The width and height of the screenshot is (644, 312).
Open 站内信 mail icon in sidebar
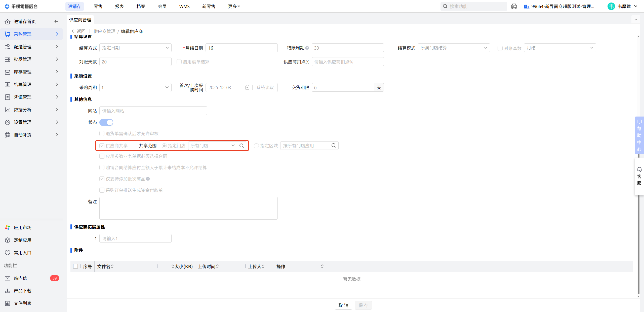(8, 278)
